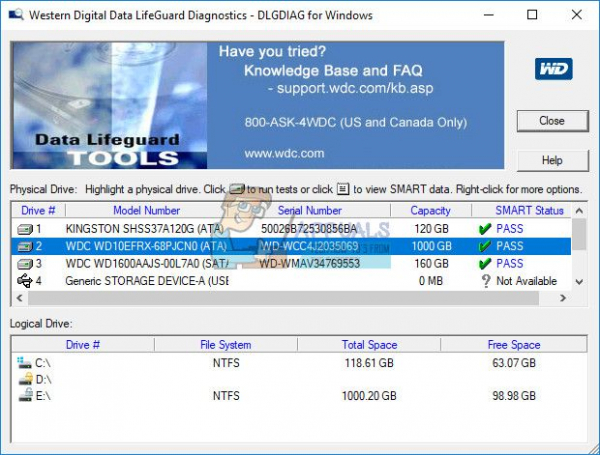Click 63.07 GB free space value
This screenshot has width=600, height=455.
514,363
